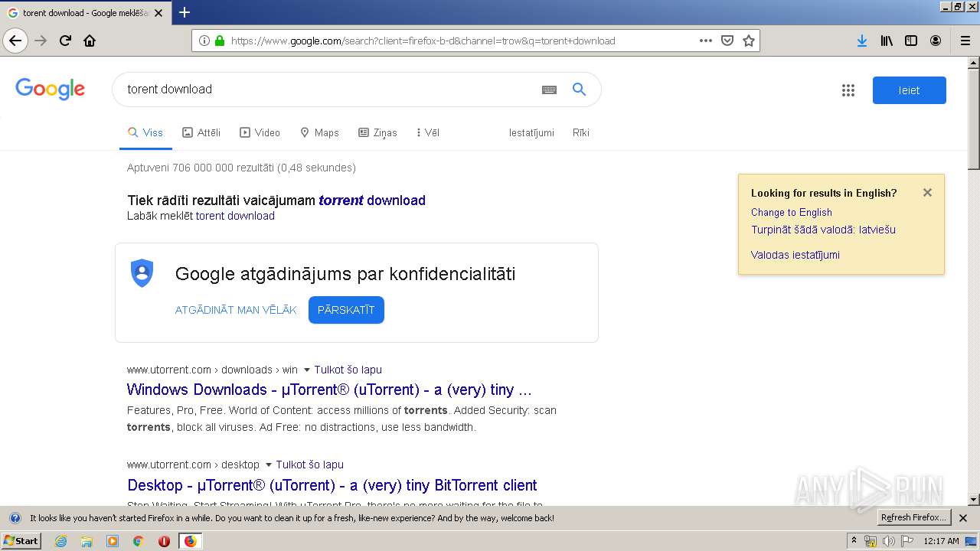Open the Firefox home page

(x=90, y=41)
